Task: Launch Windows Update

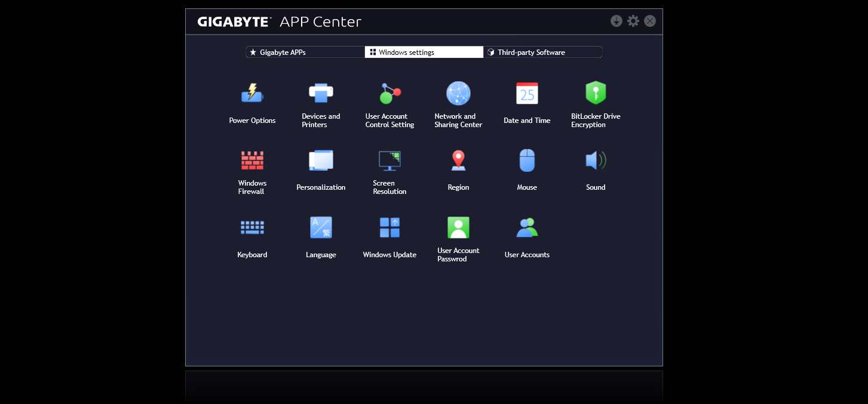Action: (389, 228)
